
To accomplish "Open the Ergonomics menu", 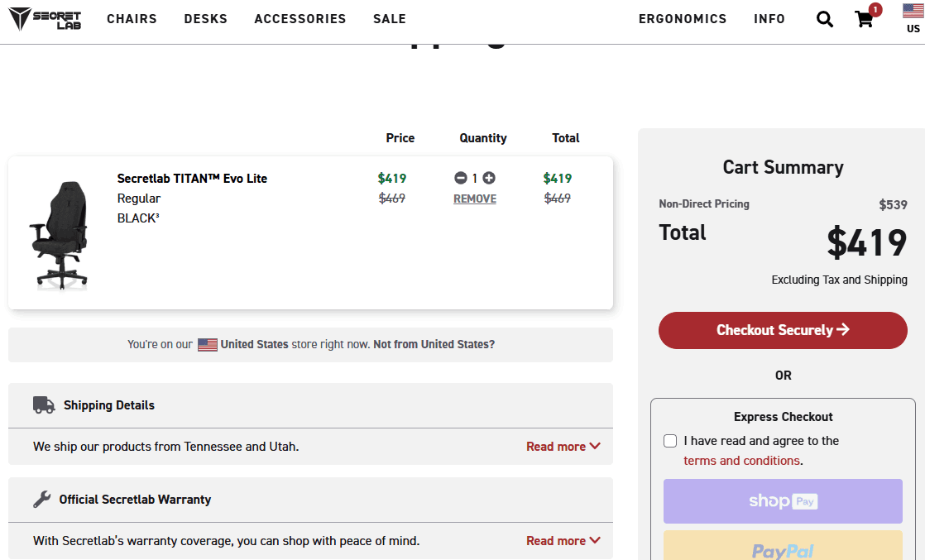I will click(683, 19).
